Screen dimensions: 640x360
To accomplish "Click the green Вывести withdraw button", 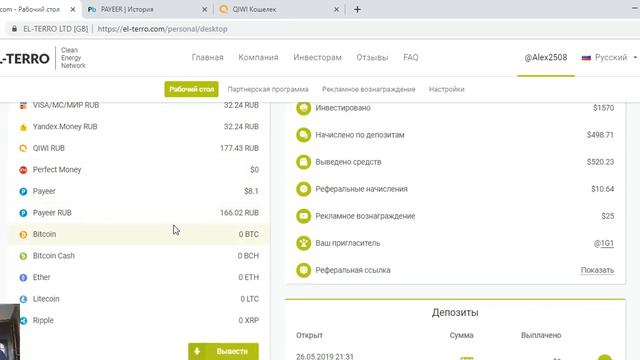I will tap(223, 351).
